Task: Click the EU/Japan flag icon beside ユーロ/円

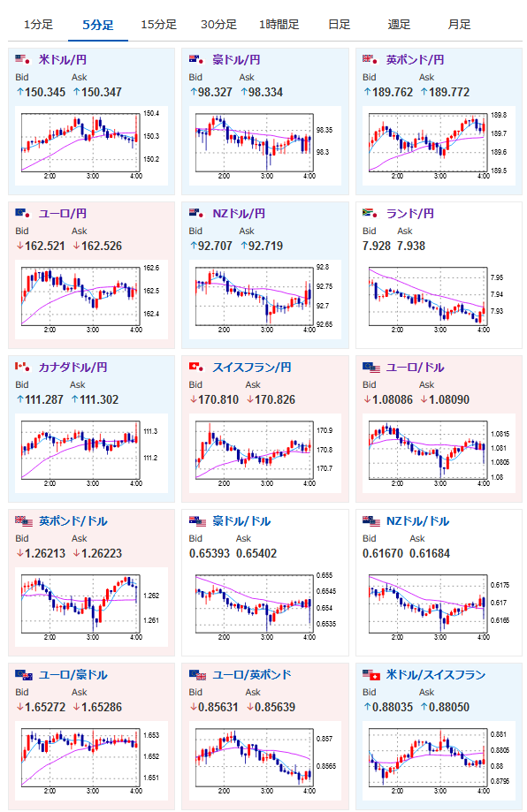Action: 23,213
